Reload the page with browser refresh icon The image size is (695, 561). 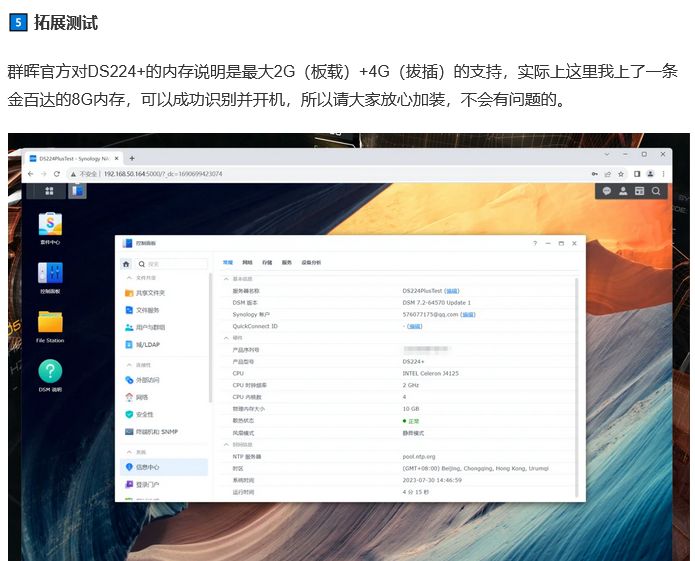57,174
